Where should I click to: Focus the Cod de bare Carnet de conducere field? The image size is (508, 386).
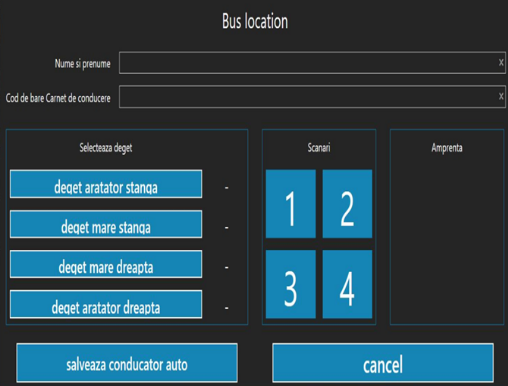pos(312,97)
